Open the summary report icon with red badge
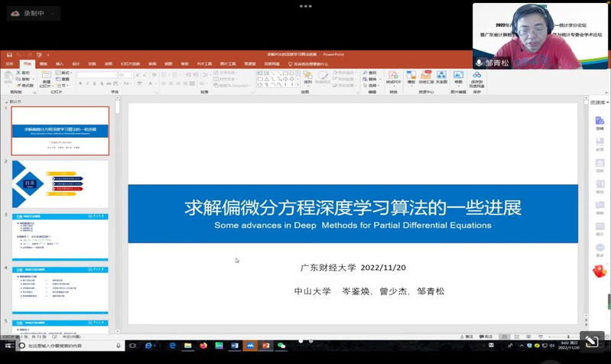The width and height of the screenshot is (611, 364). click(426, 77)
